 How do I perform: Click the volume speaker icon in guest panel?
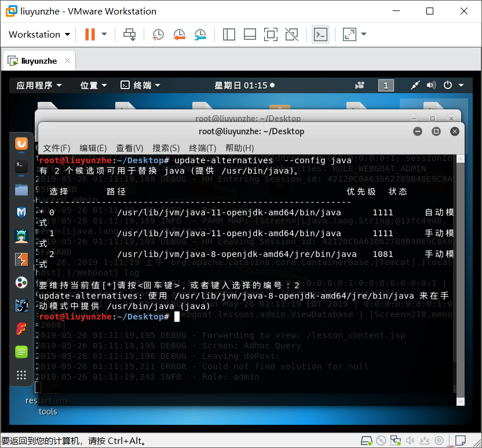pos(431,85)
